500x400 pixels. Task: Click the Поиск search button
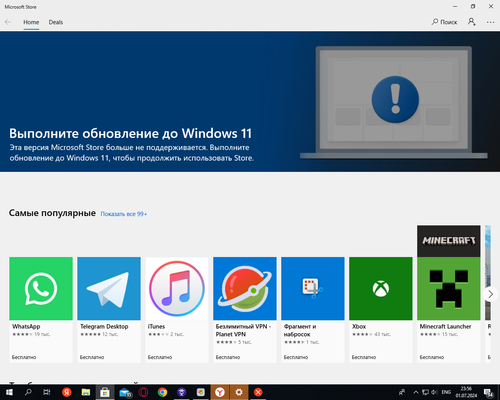click(444, 22)
